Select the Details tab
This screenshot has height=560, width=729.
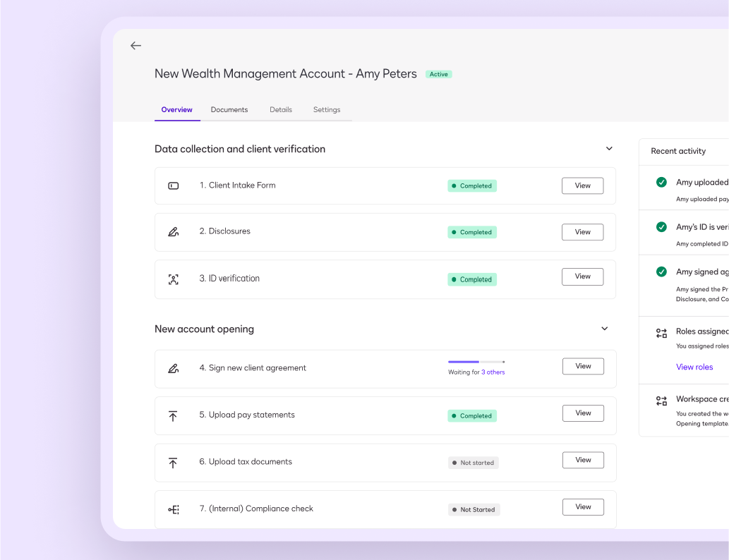coord(281,110)
